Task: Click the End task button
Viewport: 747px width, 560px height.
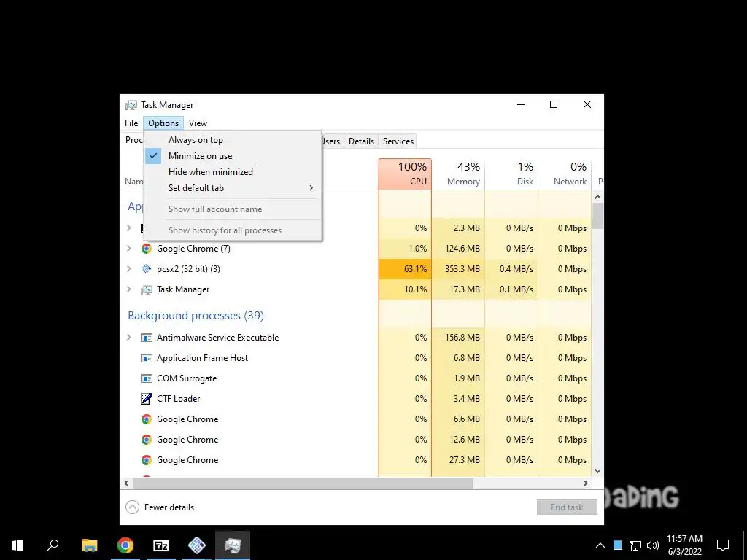Action: point(567,507)
